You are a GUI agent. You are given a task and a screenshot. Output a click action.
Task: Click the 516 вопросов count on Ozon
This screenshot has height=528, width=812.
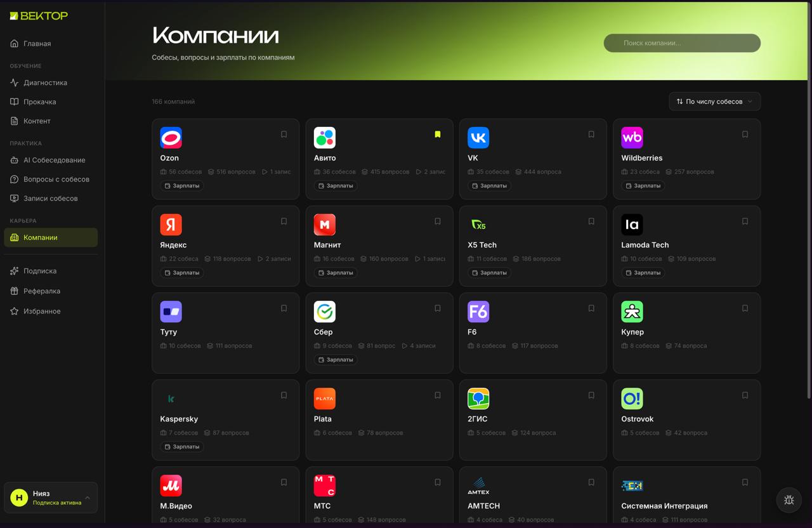tap(232, 172)
